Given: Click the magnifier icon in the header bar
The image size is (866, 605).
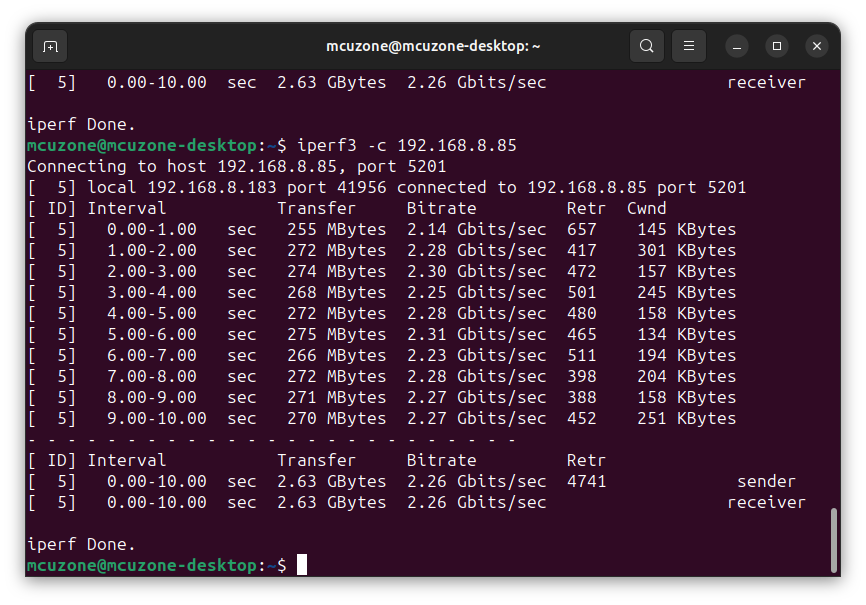Looking at the screenshot, I should 646,46.
